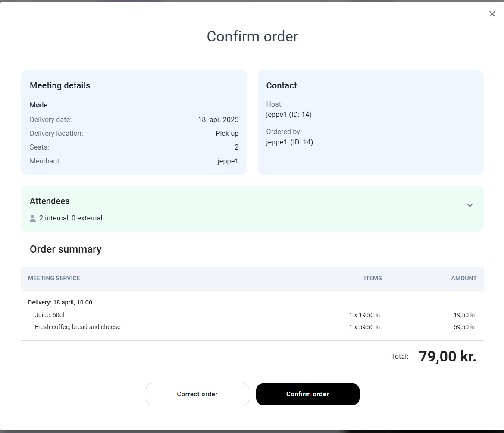Click Fresh coffee, bread and cheese row
The image size is (504, 433).
(252, 327)
